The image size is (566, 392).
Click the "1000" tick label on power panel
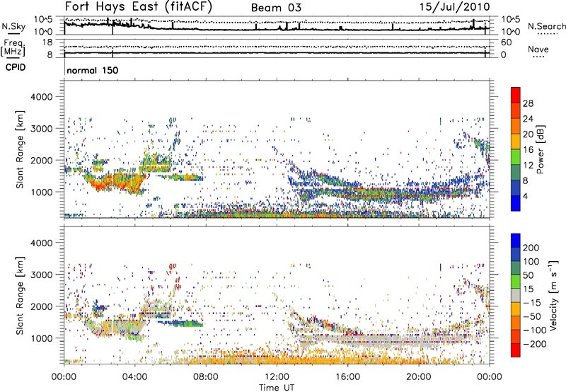pyautogui.click(x=42, y=192)
